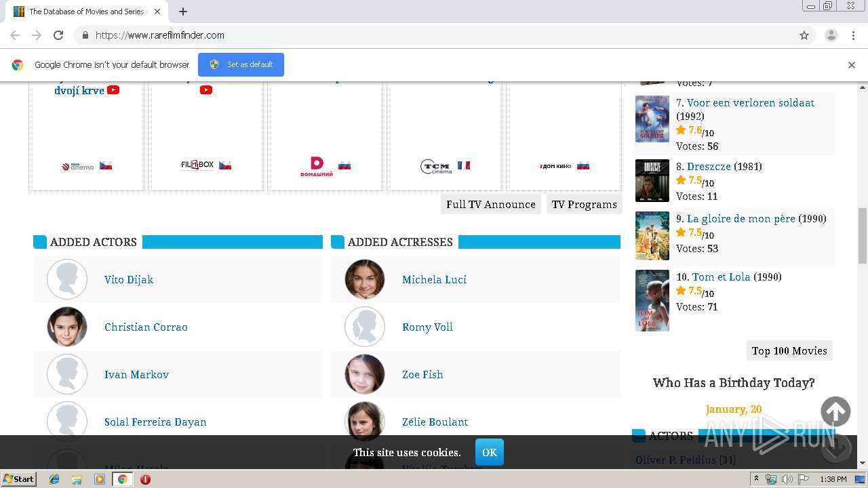Screen dimensions: 868x488
Task: Click the Nova Cinema channel logo
Action: tap(78, 166)
